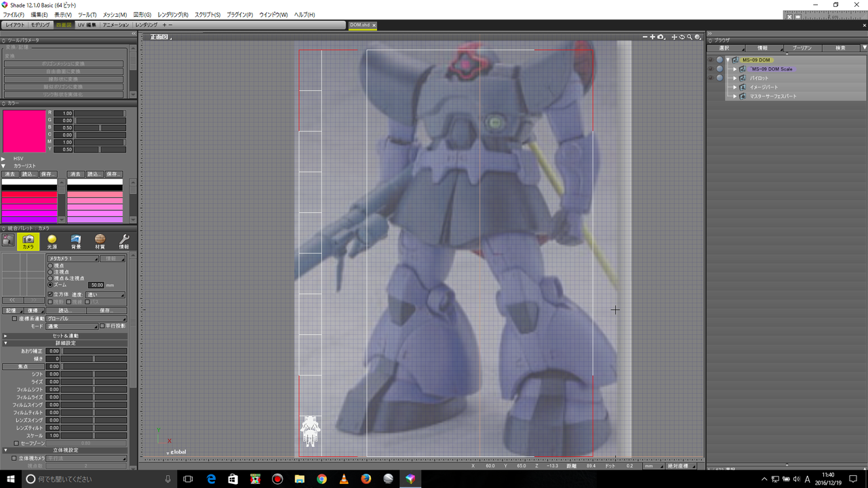This screenshot has height=488, width=868.
Task: Adjust the R color slider
Action: tap(100, 113)
